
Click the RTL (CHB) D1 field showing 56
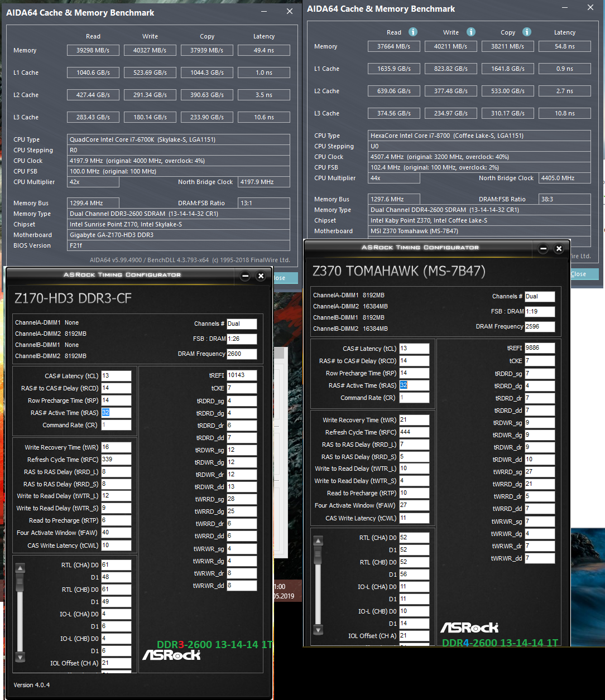[414, 575]
